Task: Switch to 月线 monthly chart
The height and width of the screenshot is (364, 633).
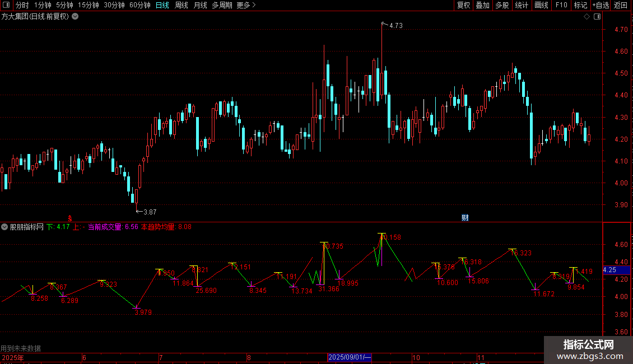Action: [200, 5]
